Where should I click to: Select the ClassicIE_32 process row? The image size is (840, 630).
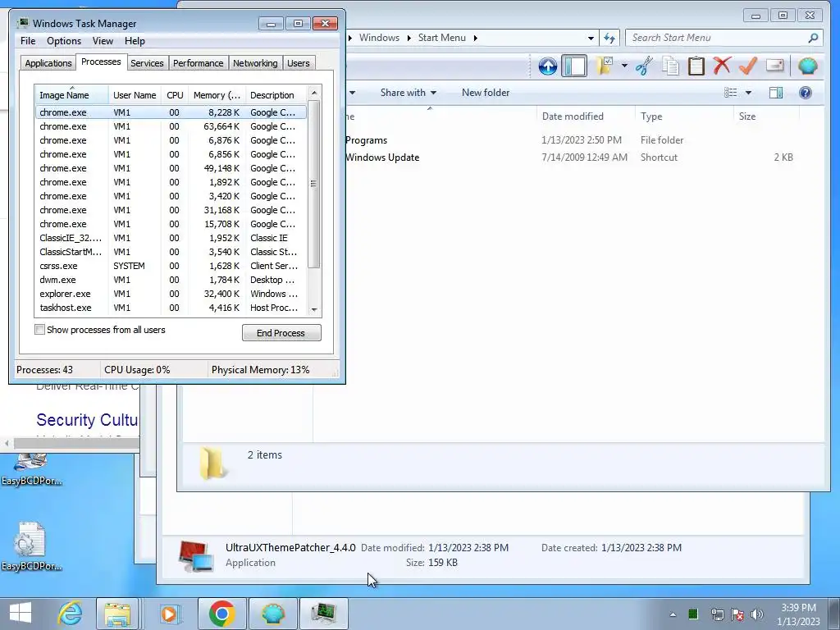click(171, 238)
